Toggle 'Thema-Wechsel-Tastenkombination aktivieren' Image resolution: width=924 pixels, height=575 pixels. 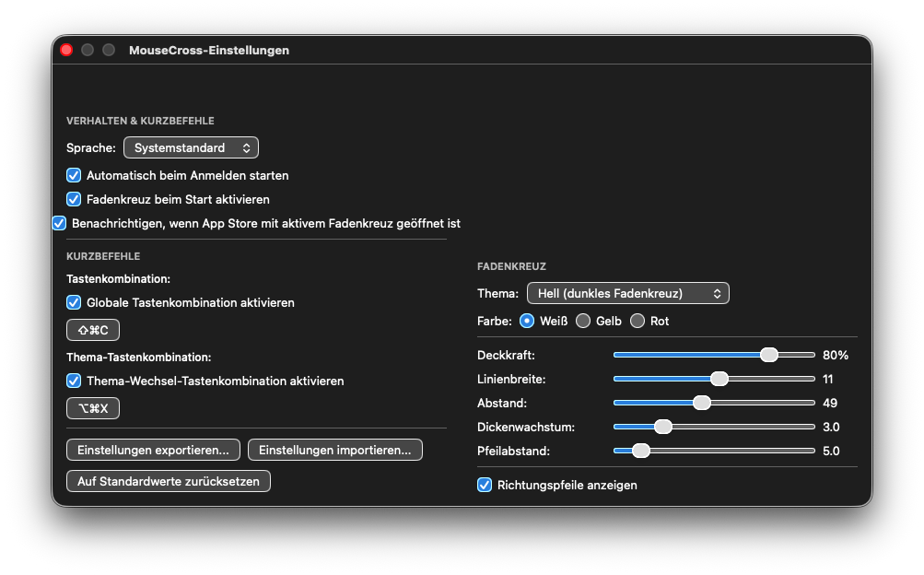tap(73, 381)
